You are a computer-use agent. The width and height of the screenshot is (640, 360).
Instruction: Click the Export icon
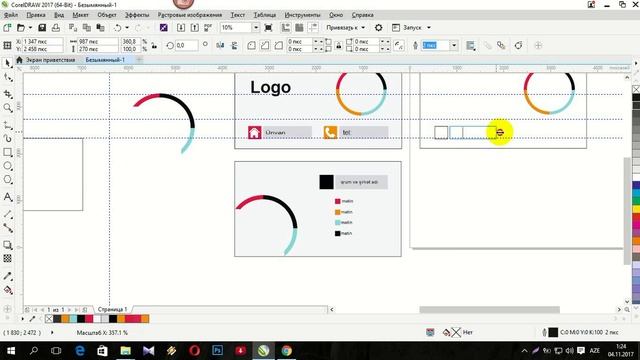tap(195, 28)
